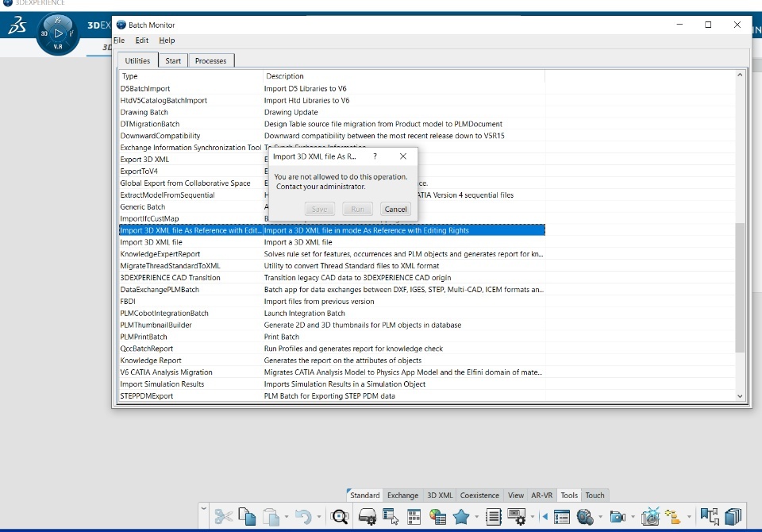762x532 pixels.
Task: Switch to the Coexistence toolbar tab
Action: tap(479, 495)
